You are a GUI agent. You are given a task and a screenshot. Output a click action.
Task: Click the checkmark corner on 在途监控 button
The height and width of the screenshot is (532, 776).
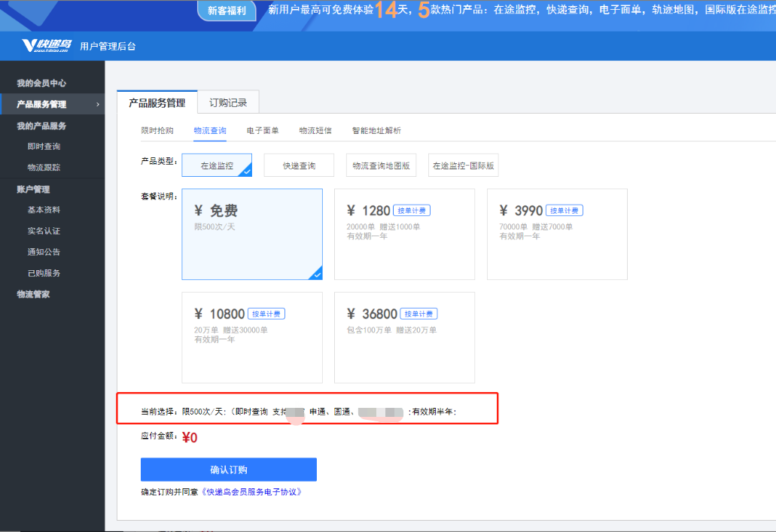246,172
